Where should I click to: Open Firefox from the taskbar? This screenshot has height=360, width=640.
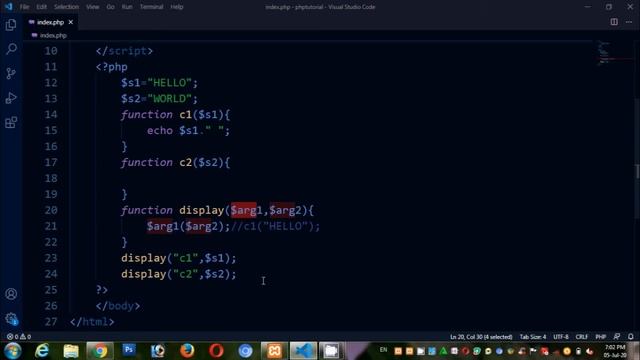coord(187,351)
